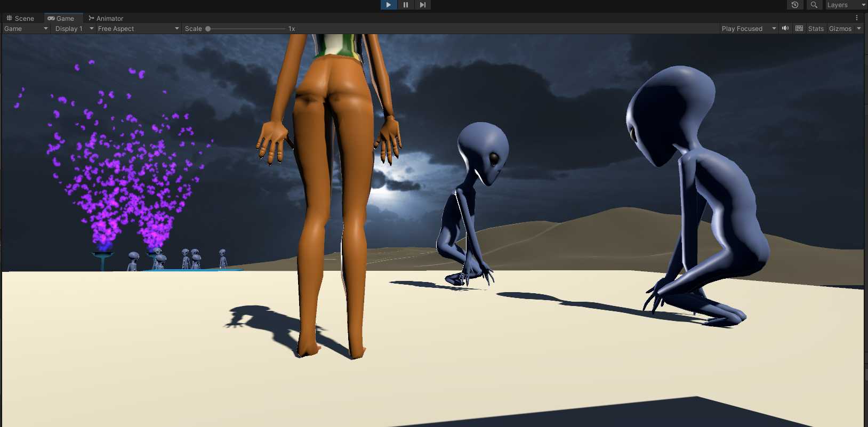Open the search magnifier icon
The image size is (868, 427).
(814, 5)
